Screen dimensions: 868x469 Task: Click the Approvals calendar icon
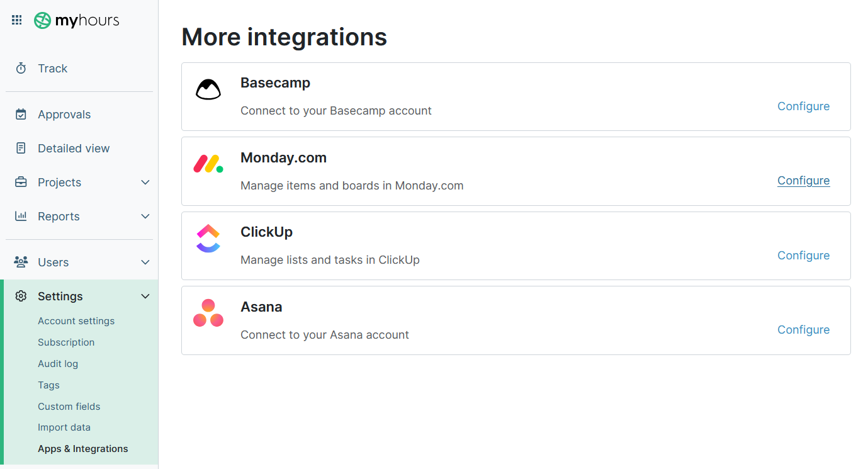[x=21, y=114]
